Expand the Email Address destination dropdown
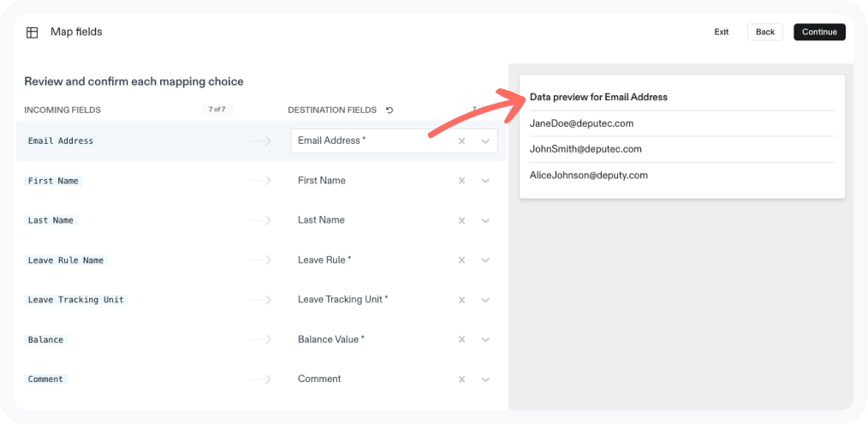868x424 pixels. 485,141
